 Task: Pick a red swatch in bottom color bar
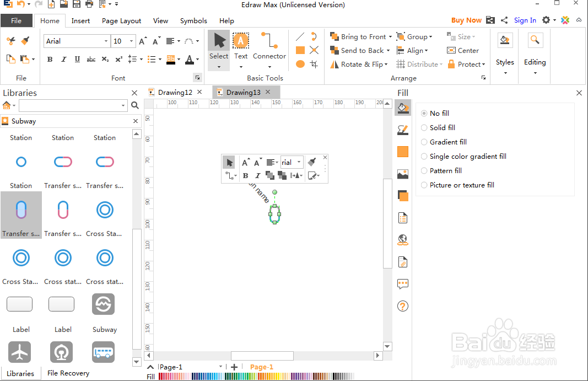point(160,377)
